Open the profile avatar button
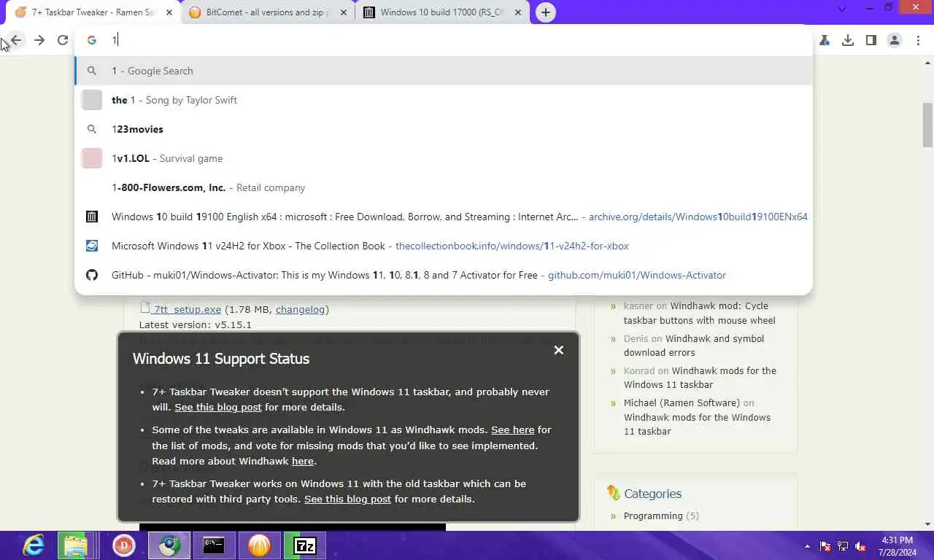Screen dimensions: 934x560 [x=895, y=40]
